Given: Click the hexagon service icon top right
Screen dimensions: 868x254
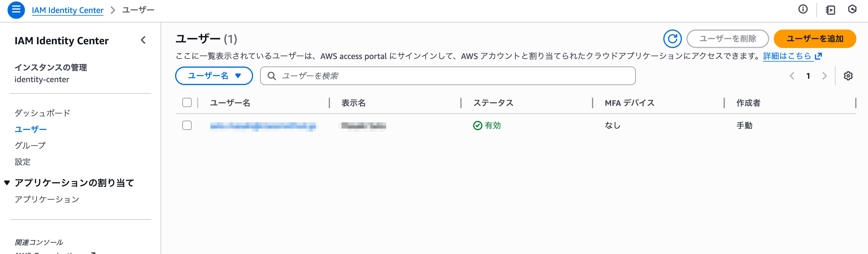Looking at the screenshot, I should 855,10.
